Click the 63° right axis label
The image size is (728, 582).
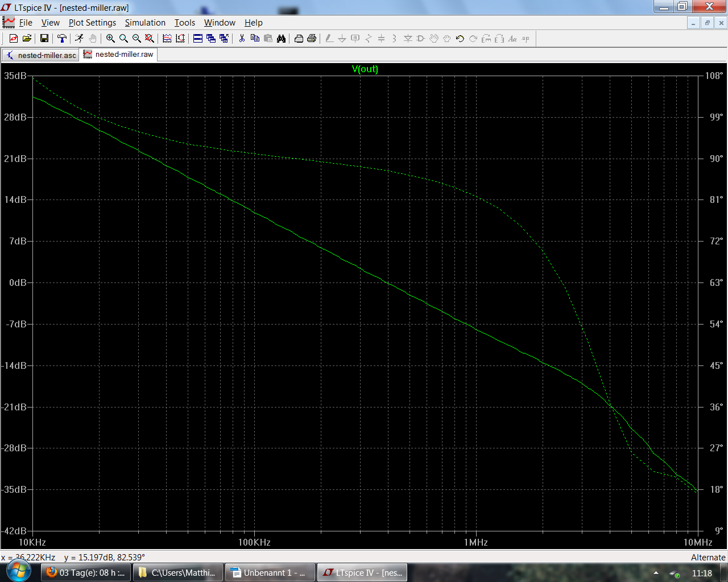point(716,282)
